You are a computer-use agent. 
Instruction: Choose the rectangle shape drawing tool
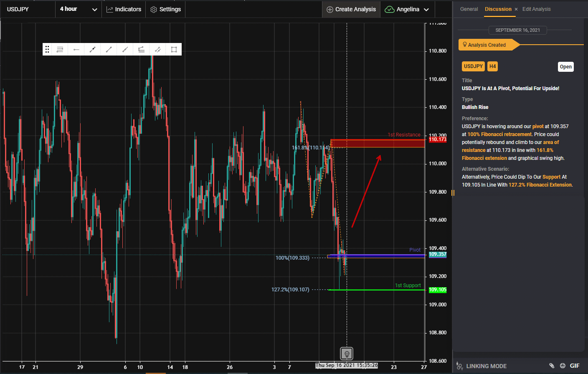174,50
